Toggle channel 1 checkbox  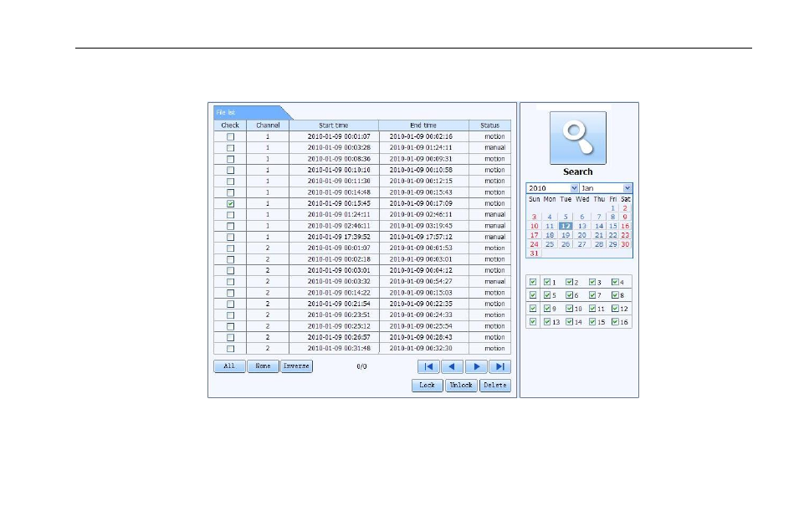click(x=547, y=282)
